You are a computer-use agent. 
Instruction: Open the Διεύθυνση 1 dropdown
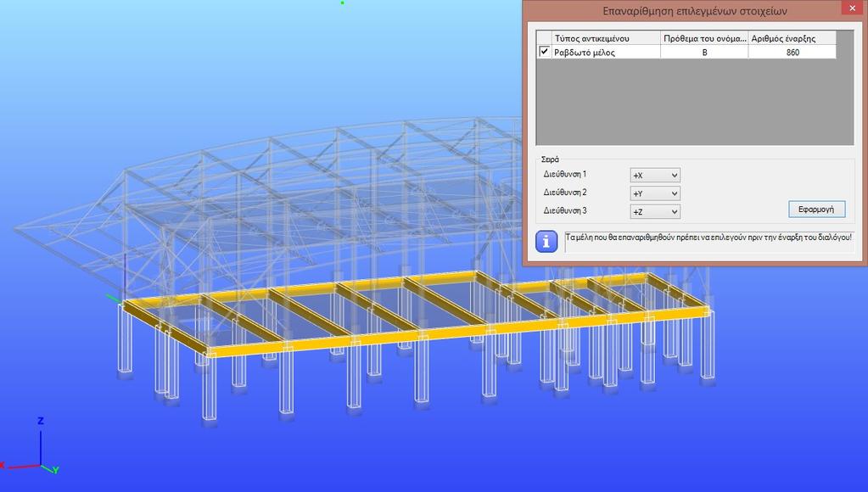[655, 176]
